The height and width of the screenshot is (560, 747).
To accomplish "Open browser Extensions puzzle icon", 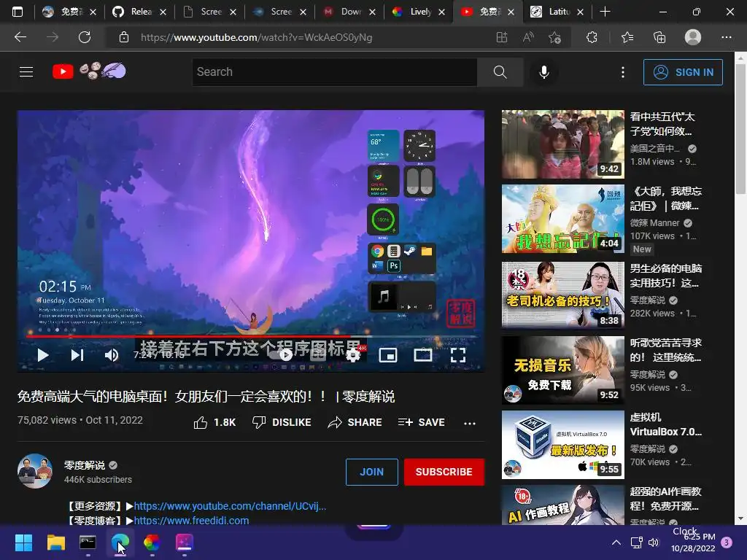I will [592, 37].
